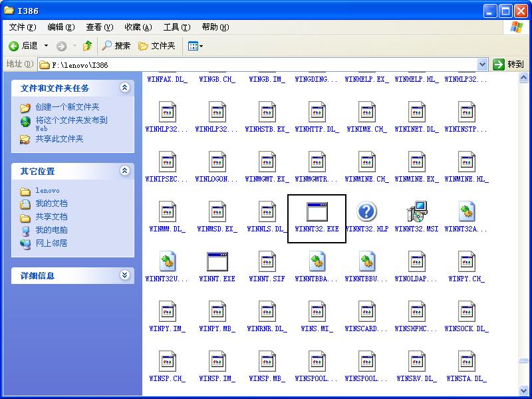Select the WINNT.EXE file icon
Screen dimensions: 532x399
(217, 261)
